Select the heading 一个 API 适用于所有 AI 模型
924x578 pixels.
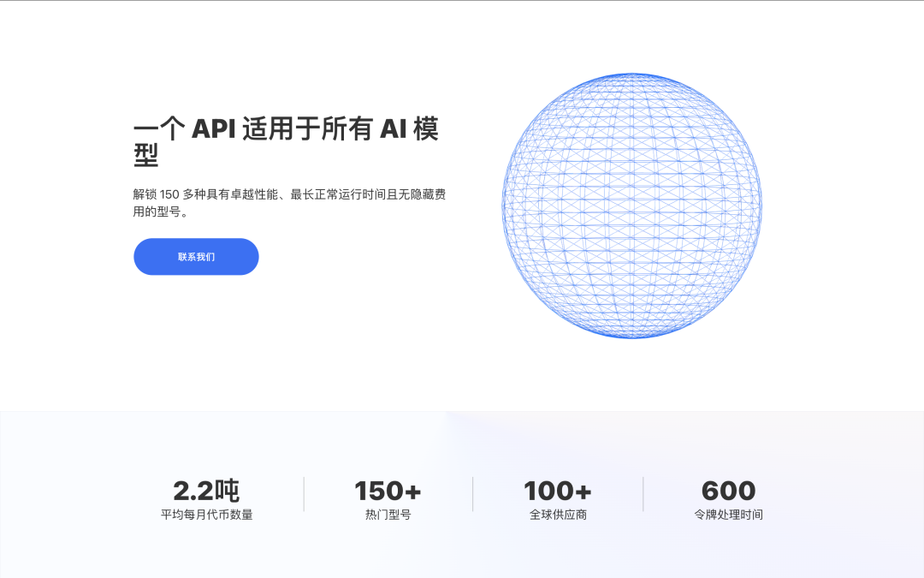pos(286,141)
